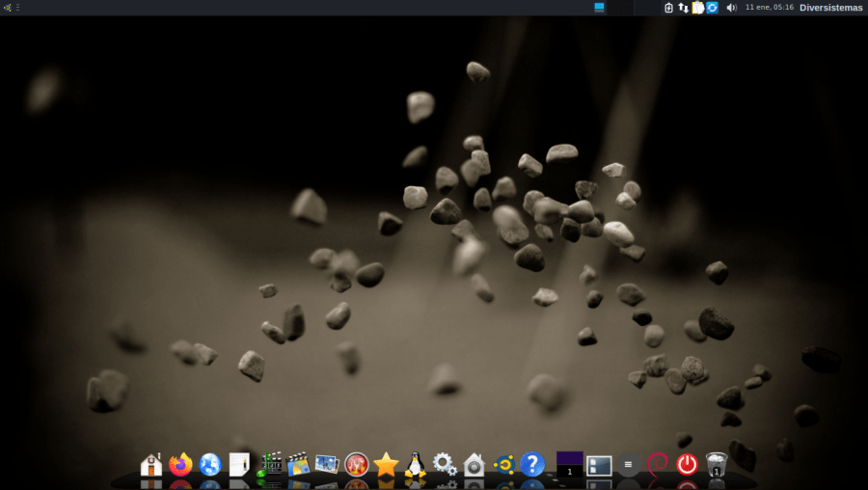Open the blue question mark help icon

(532, 465)
